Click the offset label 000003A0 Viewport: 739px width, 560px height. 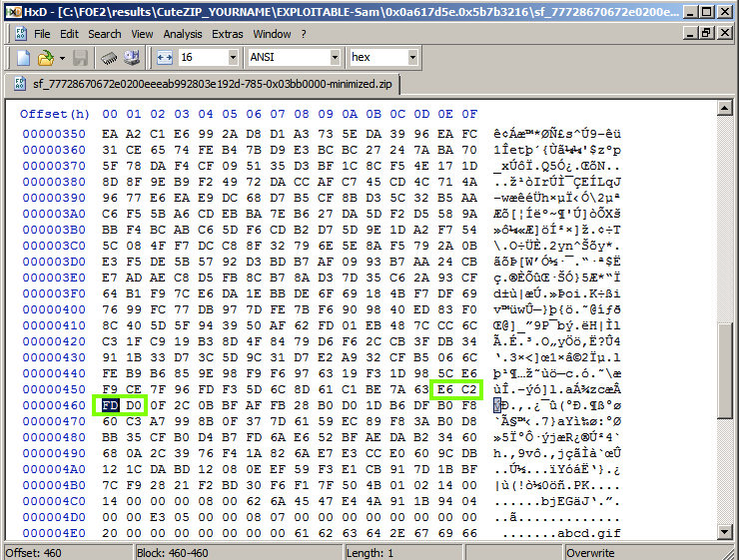(54, 214)
